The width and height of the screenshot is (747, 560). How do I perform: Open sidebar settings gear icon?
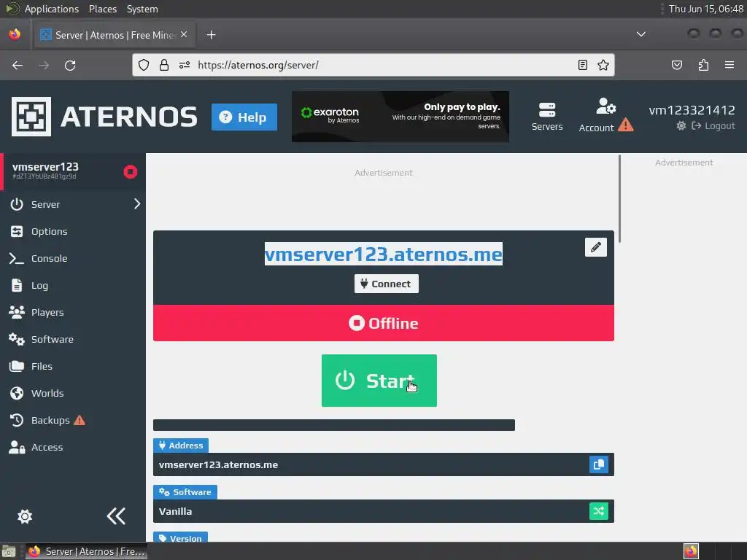click(25, 516)
